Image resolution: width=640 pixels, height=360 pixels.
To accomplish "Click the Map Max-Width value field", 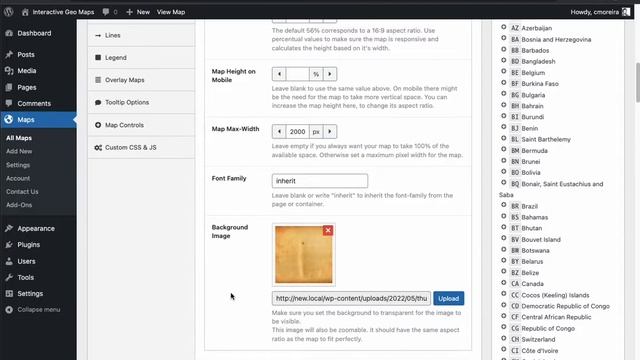I will click(x=298, y=131).
